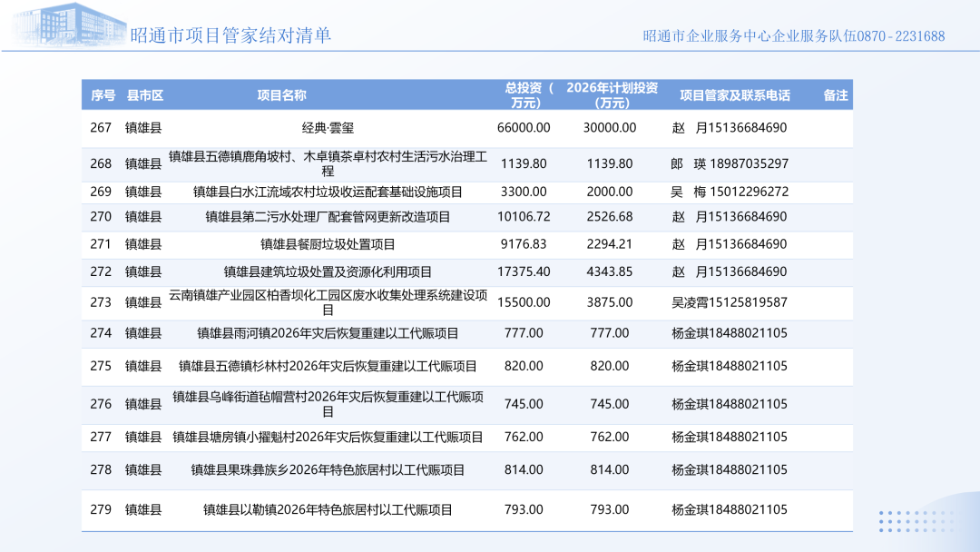
Task: Click the 柏香坝化工园区 wastewater project name
Action: coord(328,302)
